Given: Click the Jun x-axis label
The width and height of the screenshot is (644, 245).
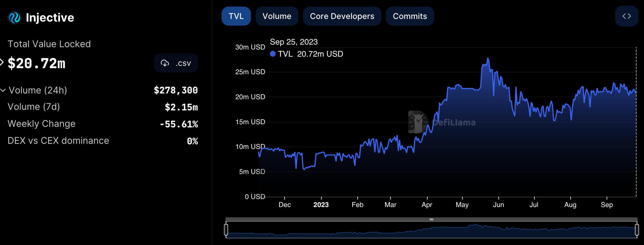Looking at the screenshot, I should (x=498, y=205).
